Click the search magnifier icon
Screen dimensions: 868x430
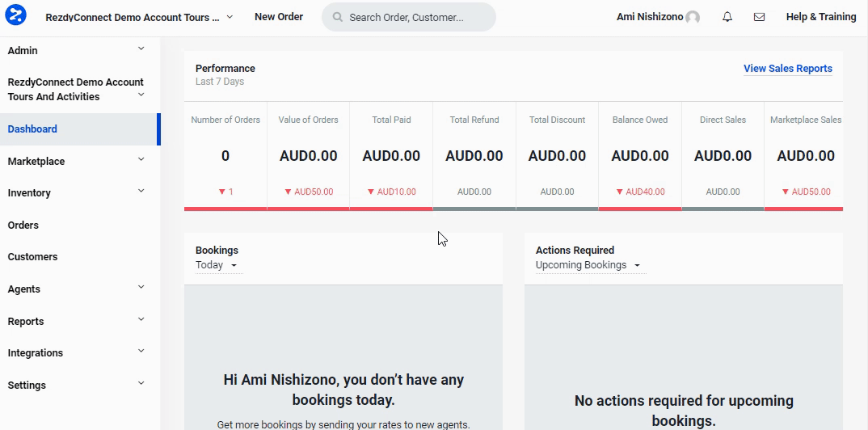point(337,17)
